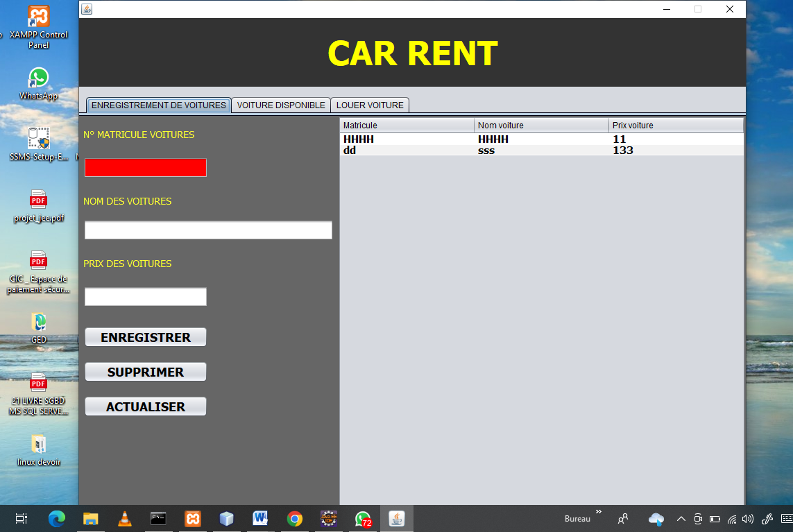Select the linux devoir archive icon
The width and height of the screenshot is (793, 532).
point(38,445)
